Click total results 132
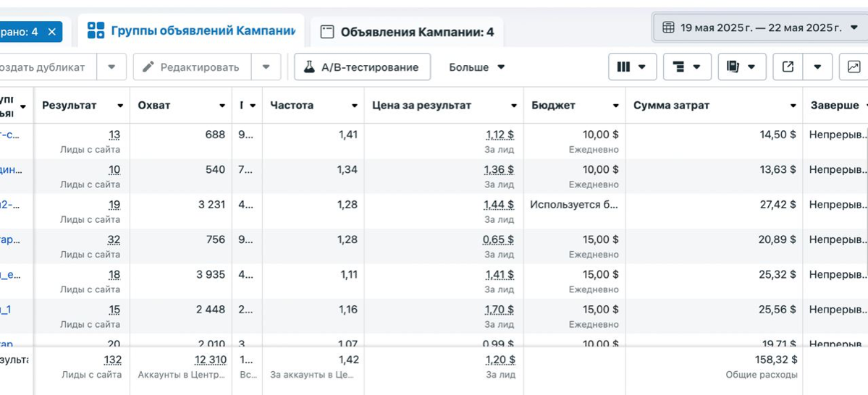This screenshot has width=868, height=395. point(112,360)
